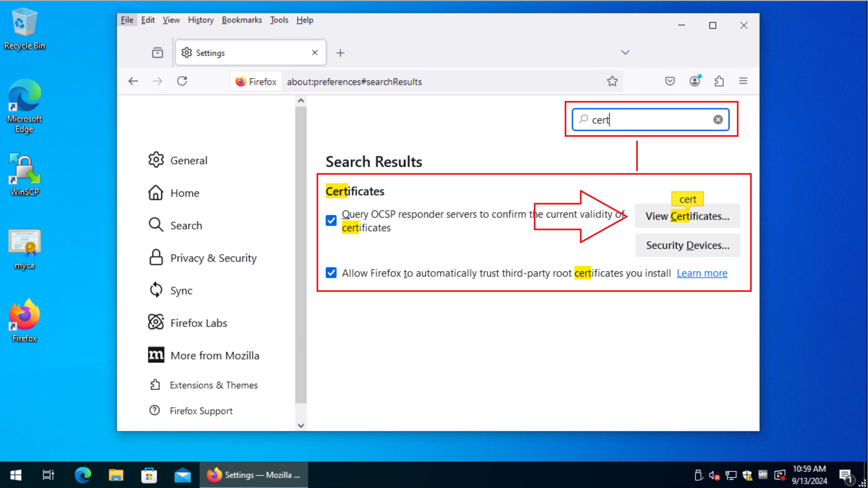Open Task View from the taskbar

(x=48, y=475)
